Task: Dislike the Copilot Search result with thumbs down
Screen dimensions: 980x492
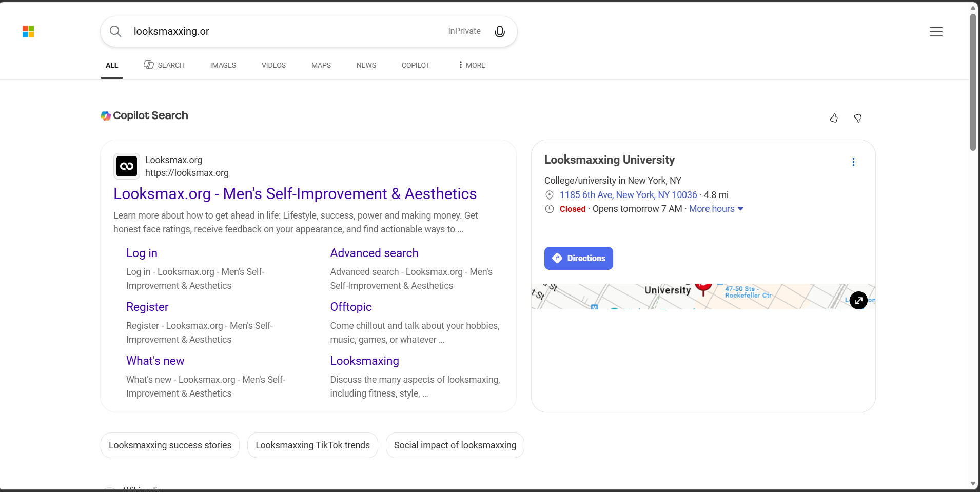Action: (x=857, y=118)
